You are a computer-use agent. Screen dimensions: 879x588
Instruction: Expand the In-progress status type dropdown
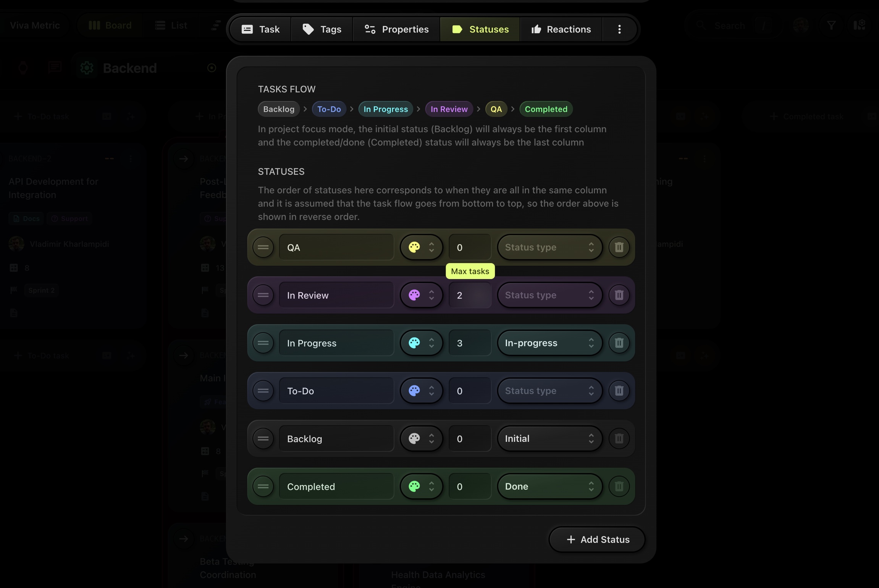pyautogui.click(x=549, y=343)
